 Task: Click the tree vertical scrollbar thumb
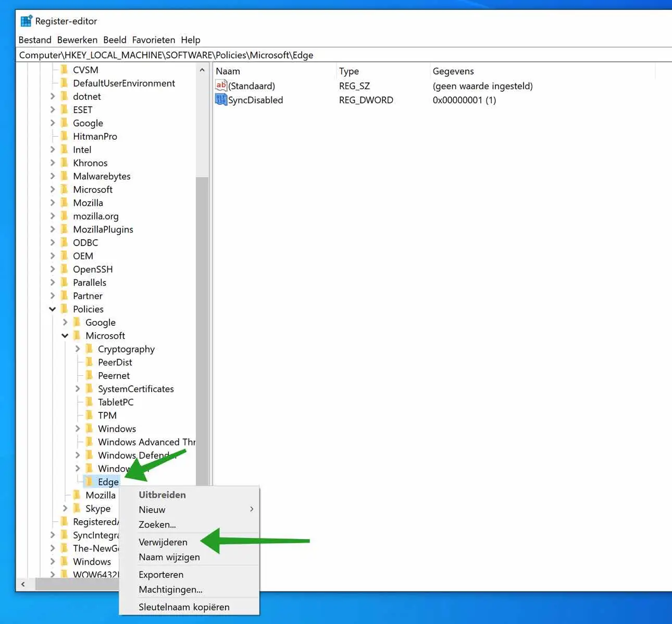[202, 331]
